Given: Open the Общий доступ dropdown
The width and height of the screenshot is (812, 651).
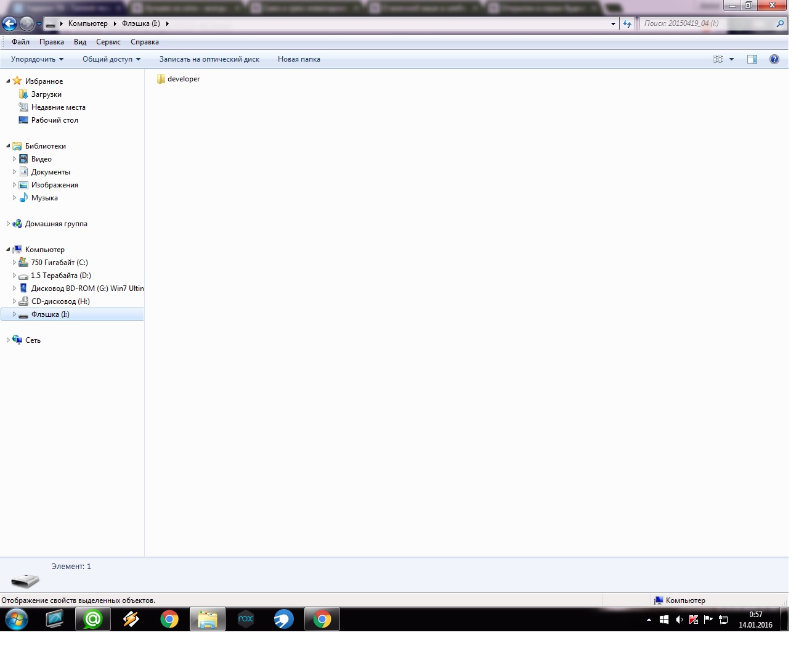Looking at the screenshot, I should point(112,59).
